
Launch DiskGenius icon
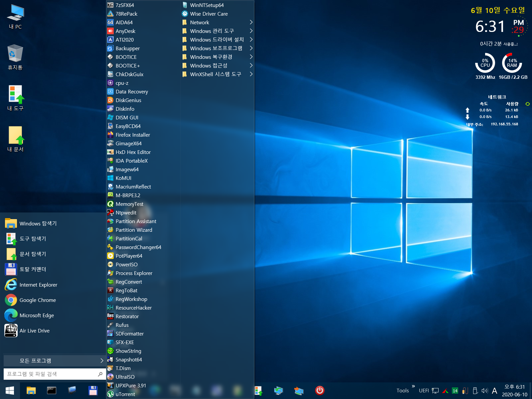pos(110,100)
